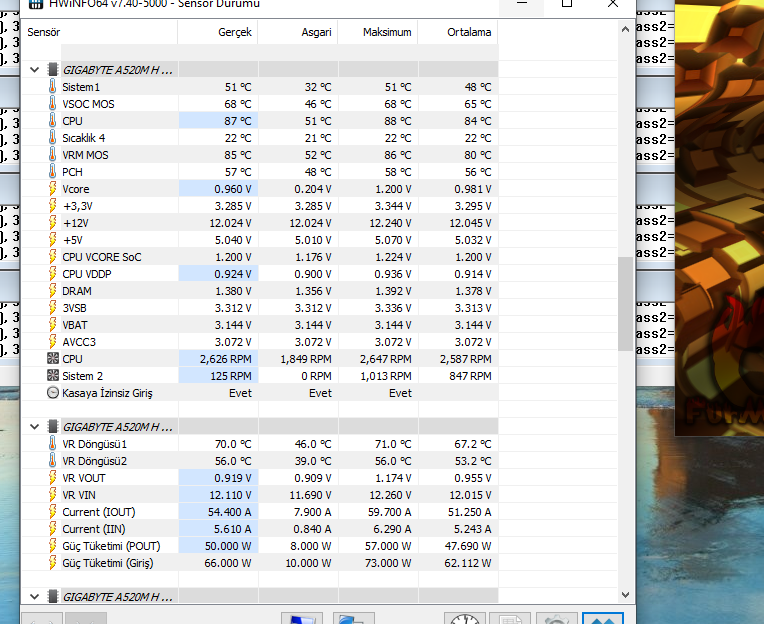Collapse the first GIGABYTE A520M H sensor group

coord(34,70)
